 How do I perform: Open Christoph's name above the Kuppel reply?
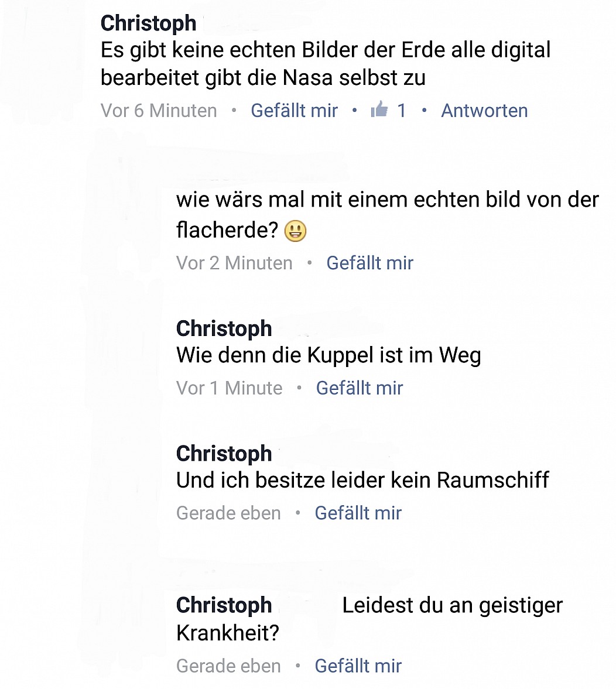pyautogui.click(x=224, y=328)
